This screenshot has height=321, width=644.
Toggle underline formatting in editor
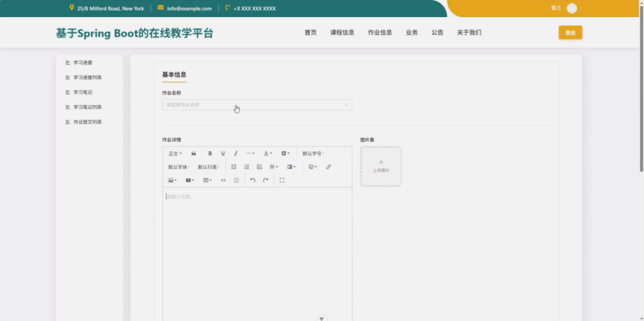[223, 153]
